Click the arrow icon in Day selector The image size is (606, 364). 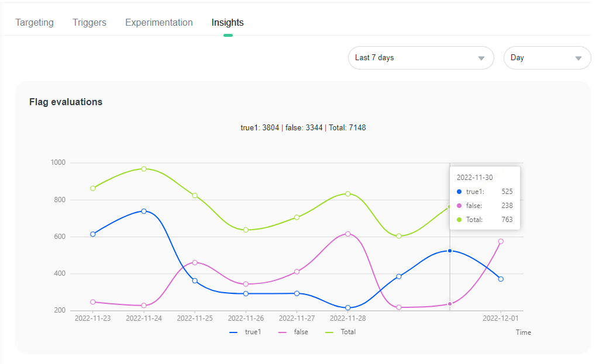(579, 58)
